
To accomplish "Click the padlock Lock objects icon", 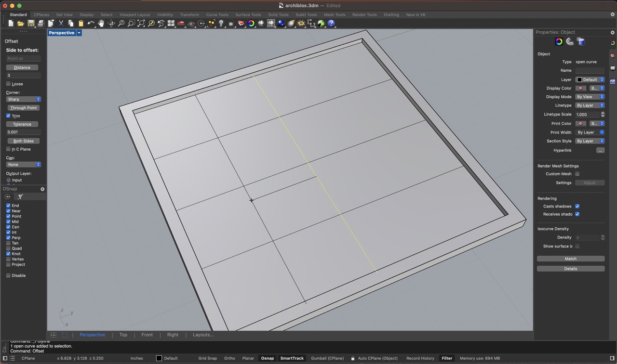I will tap(231, 23).
